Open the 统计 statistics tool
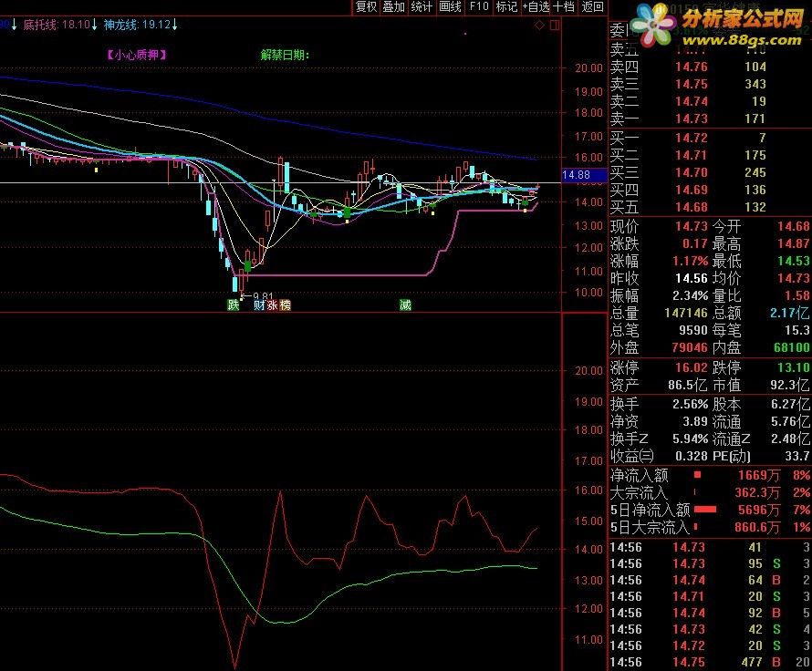The height and width of the screenshot is (671, 812). click(422, 6)
